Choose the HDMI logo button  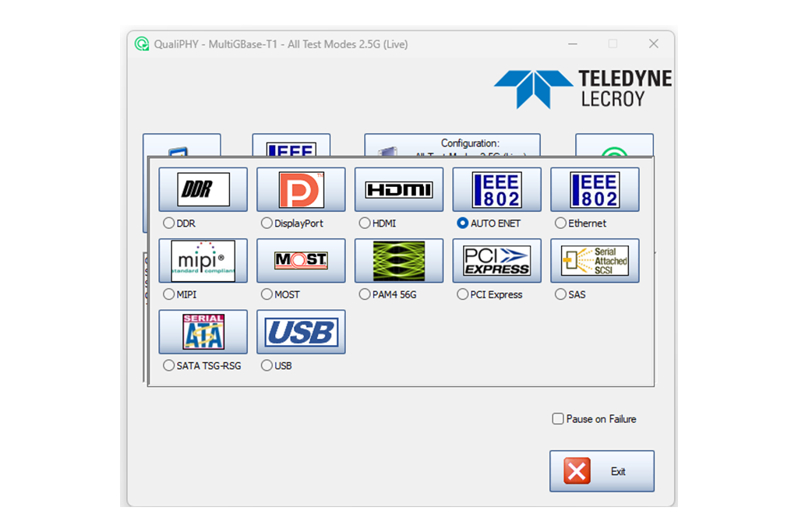[399, 189]
